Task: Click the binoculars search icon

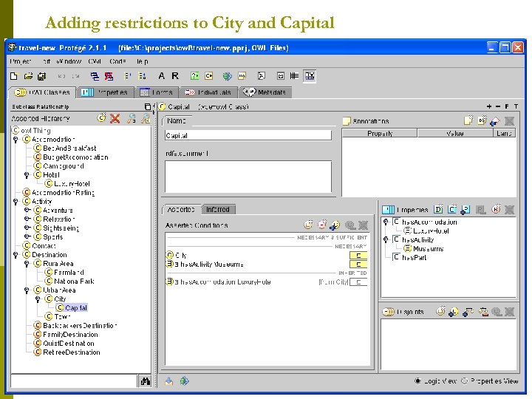Action: [146, 381]
